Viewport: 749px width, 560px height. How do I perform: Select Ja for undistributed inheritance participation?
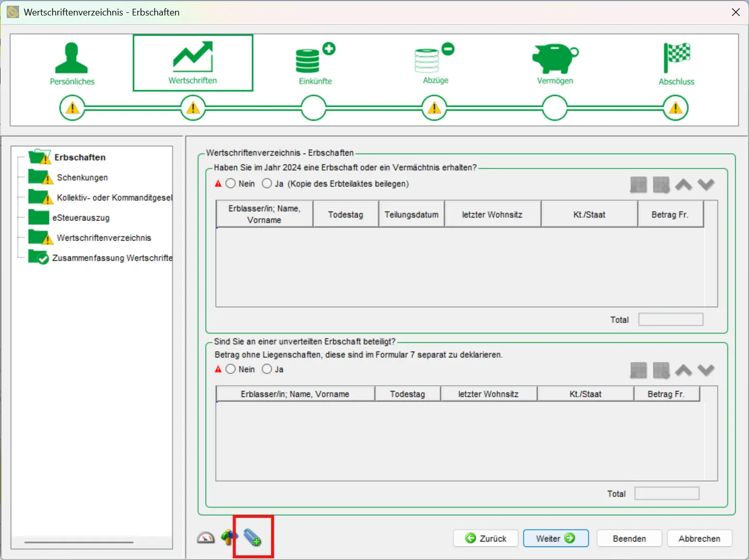(x=267, y=369)
